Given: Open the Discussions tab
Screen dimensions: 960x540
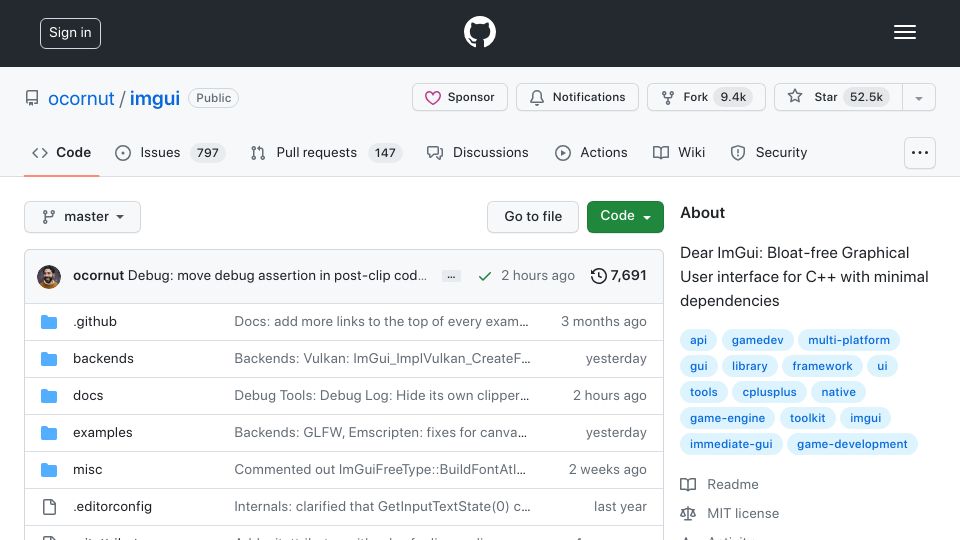Looking at the screenshot, I should click(x=478, y=152).
